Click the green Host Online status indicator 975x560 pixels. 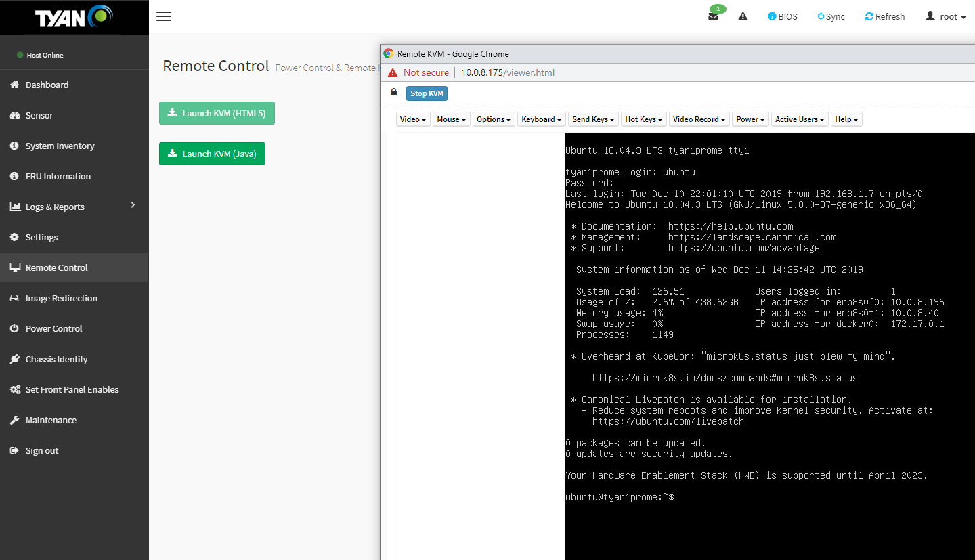20,55
